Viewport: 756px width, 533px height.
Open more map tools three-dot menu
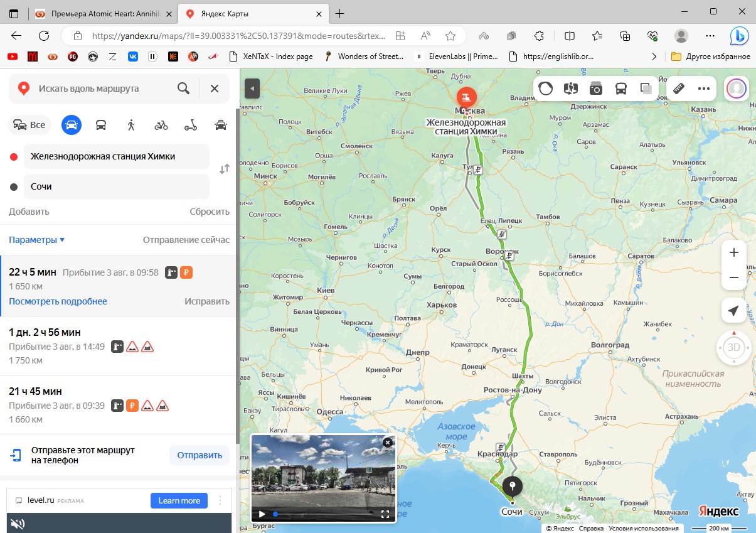click(x=704, y=89)
